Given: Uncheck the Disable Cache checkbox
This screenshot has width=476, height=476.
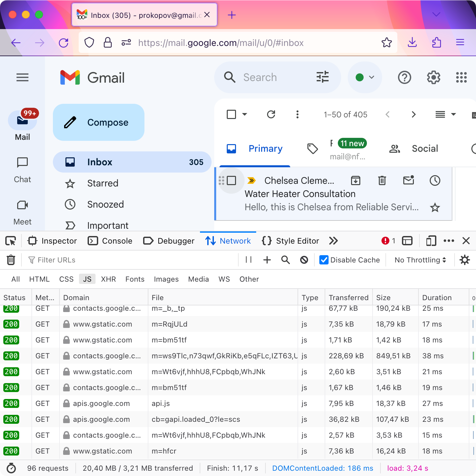Looking at the screenshot, I should click(324, 260).
